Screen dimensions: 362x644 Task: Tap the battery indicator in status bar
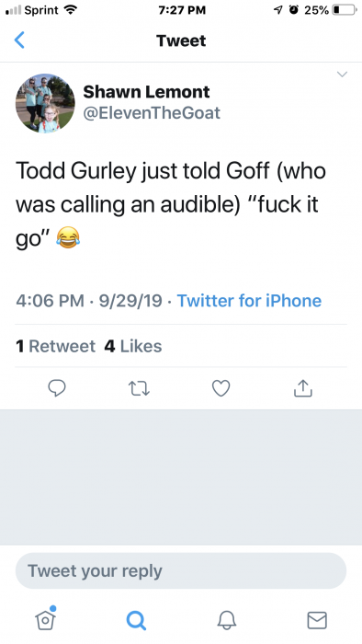pos(345,10)
